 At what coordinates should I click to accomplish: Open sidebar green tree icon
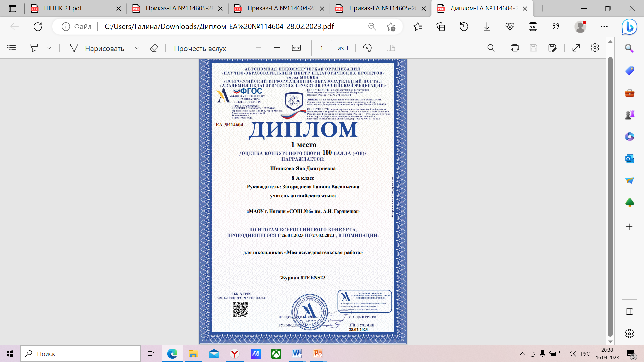tap(629, 203)
